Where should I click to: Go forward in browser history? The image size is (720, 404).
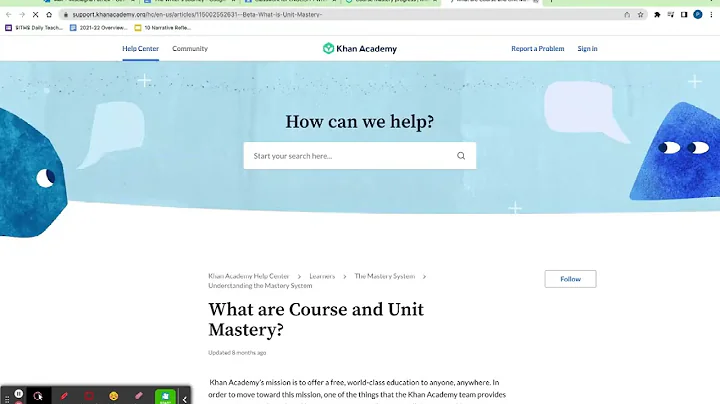22,15
